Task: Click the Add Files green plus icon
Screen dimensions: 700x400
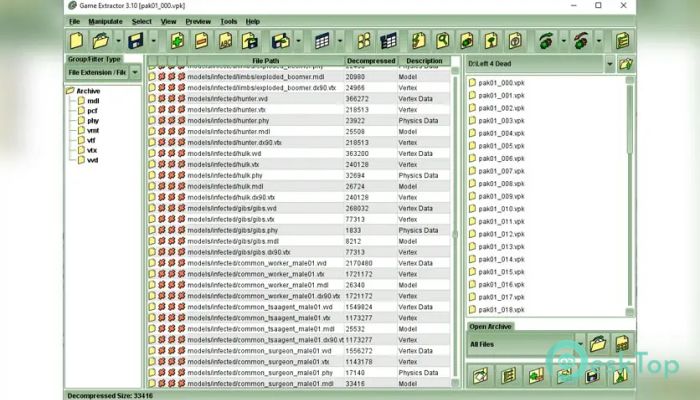Action: click(177, 41)
